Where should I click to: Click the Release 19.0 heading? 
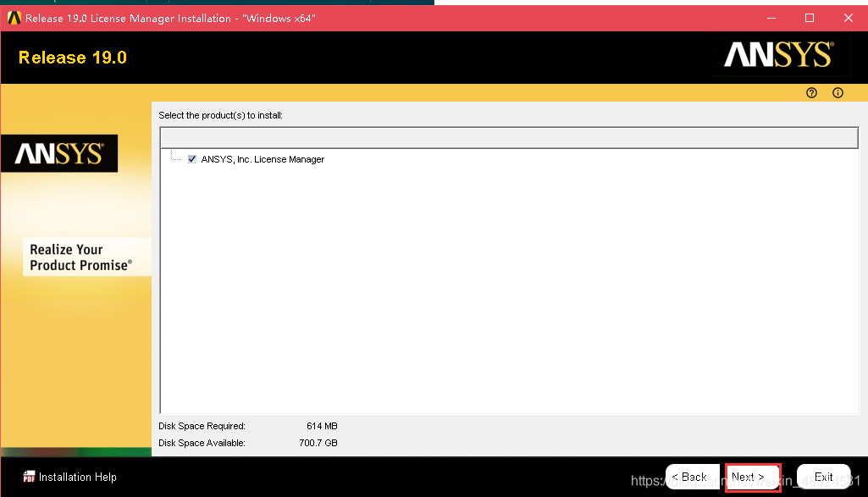pyautogui.click(x=73, y=58)
